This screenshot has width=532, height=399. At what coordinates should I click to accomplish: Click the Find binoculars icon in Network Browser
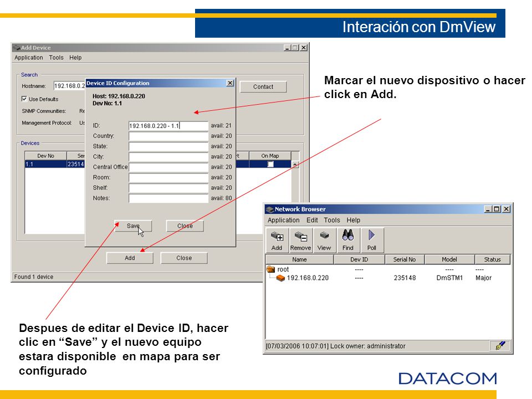(x=348, y=240)
